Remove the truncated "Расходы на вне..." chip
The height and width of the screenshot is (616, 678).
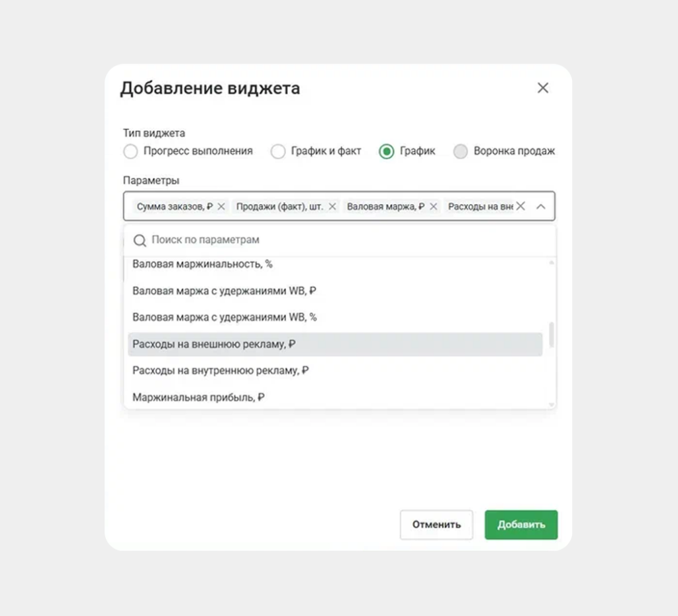(x=521, y=206)
